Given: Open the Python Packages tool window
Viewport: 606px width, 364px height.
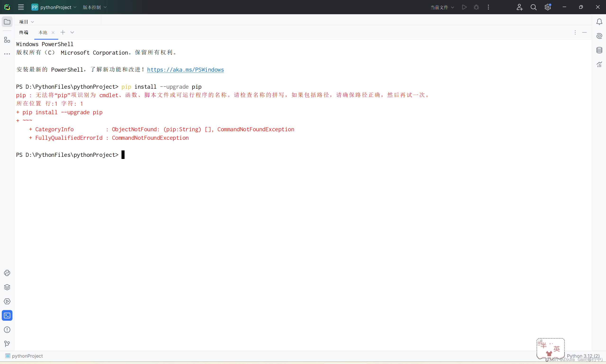Looking at the screenshot, I should [x=7, y=287].
